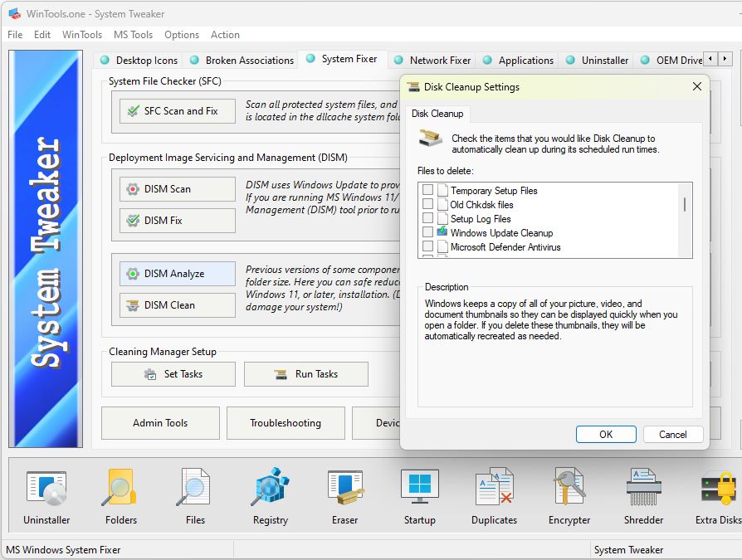
Task: Open the Action menu
Action: 225,35
